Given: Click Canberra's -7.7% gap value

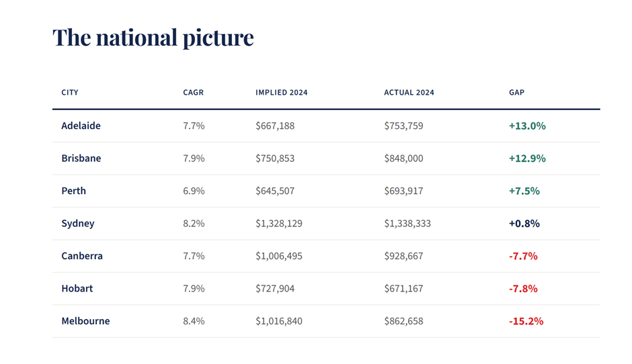Looking at the screenshot, I should [x=523, y=256].
